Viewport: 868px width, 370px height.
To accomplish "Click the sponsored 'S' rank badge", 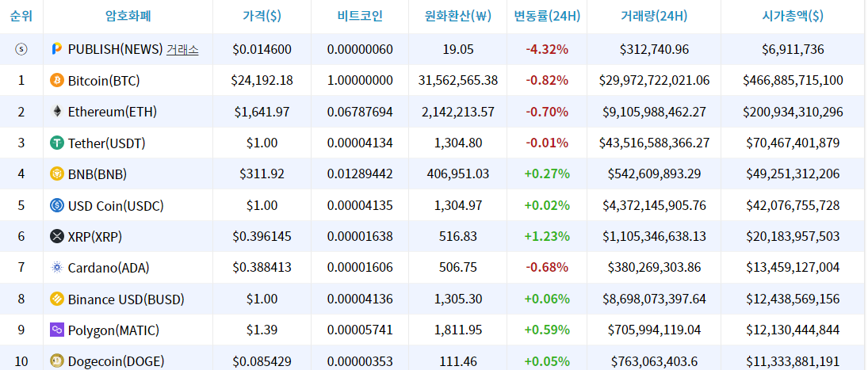I will coord(21,49).
